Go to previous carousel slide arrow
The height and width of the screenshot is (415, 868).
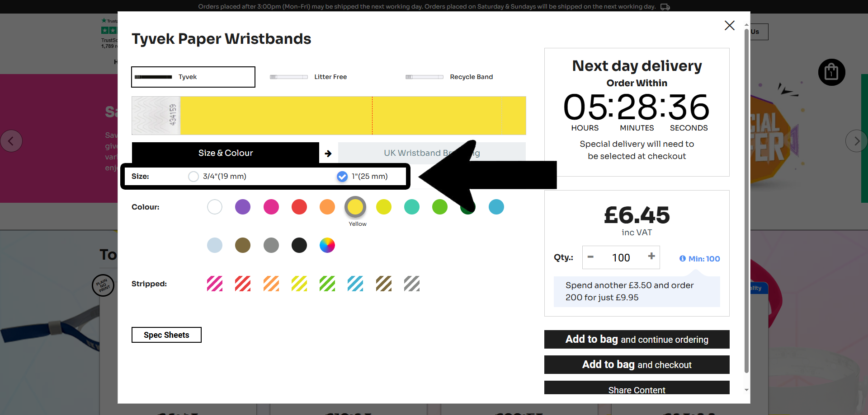[x=11, y=141]
